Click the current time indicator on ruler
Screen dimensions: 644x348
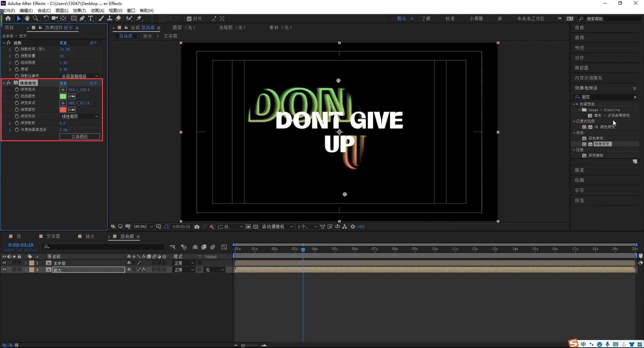point(303,250)
